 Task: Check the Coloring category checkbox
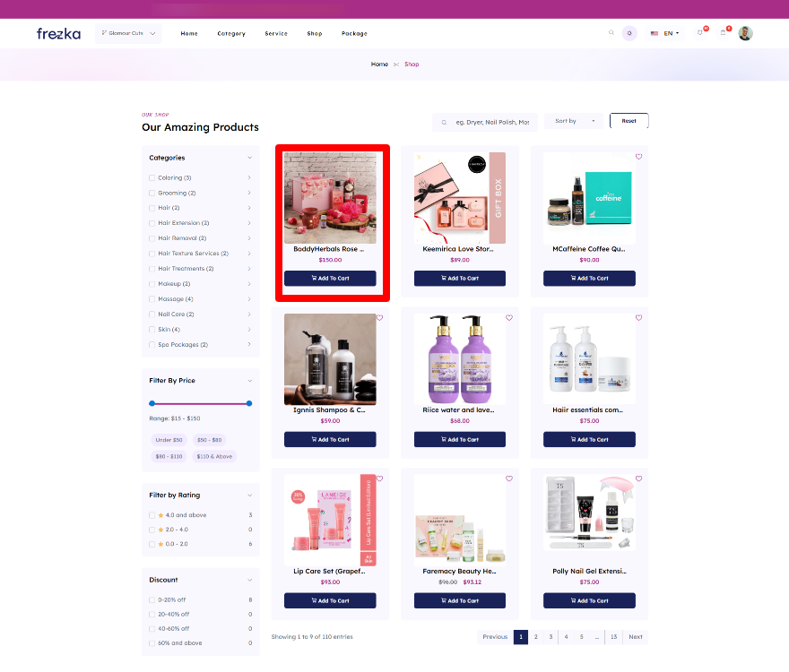(x=152, y=177)
